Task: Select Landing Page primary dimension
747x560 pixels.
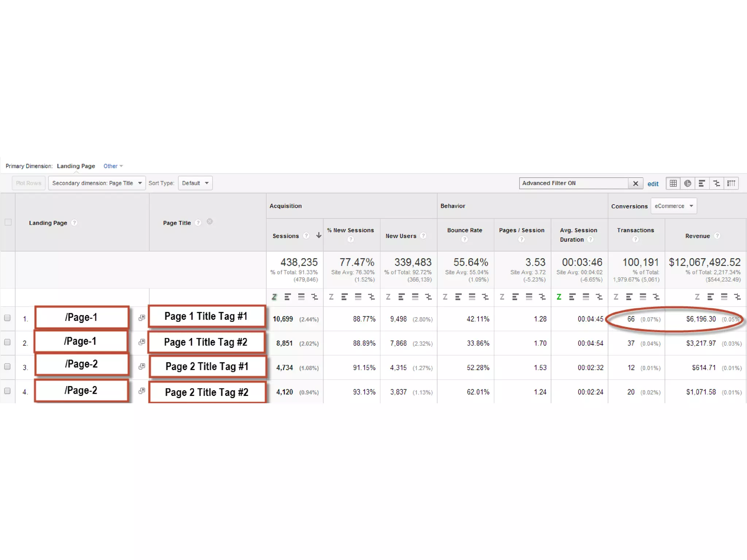Action: 76,166
